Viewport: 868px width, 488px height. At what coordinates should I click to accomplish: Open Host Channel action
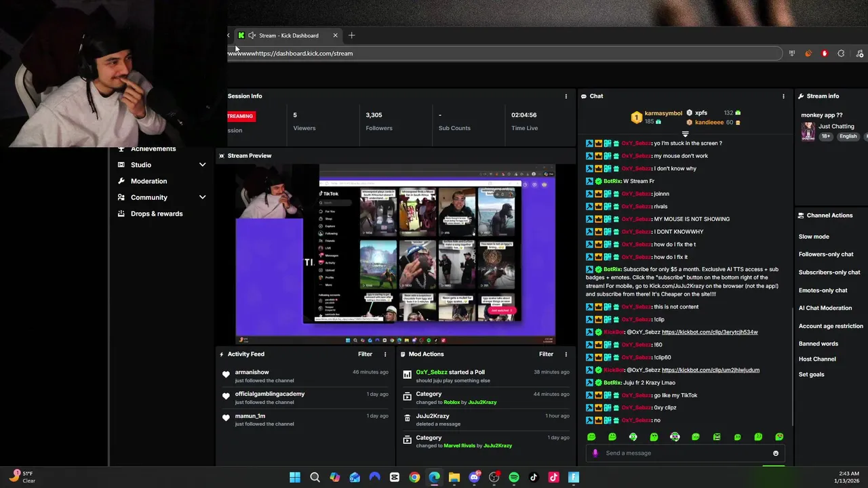(x=817, y=359)
